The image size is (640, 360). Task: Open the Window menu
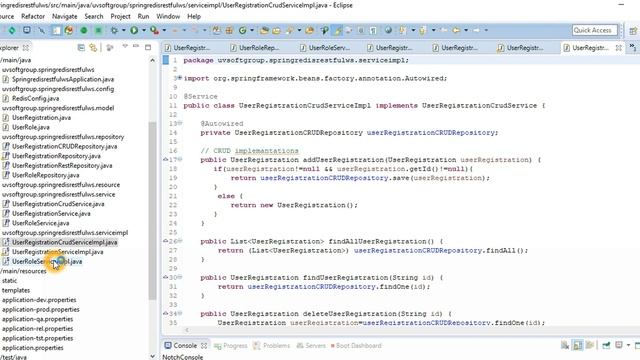[x=168, y=16]
